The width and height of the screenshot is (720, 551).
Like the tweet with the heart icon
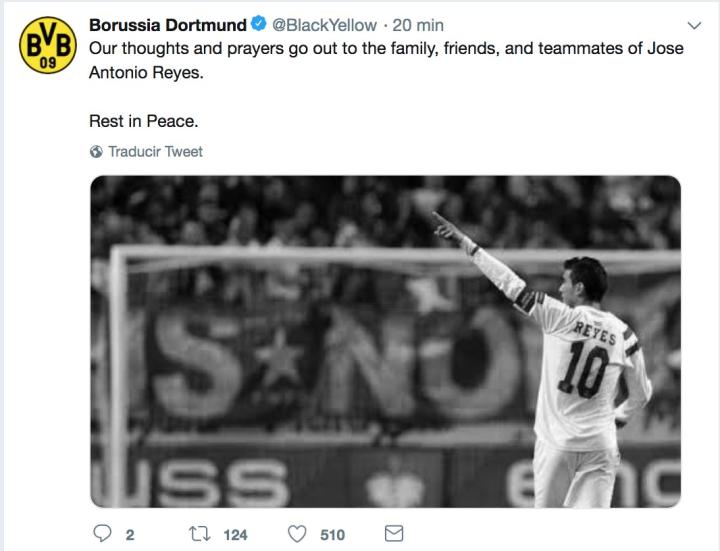pos(298,535)
